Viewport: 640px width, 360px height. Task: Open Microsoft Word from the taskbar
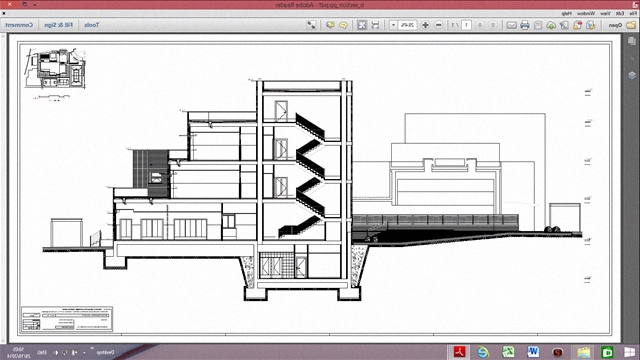(x=533, y=351)
